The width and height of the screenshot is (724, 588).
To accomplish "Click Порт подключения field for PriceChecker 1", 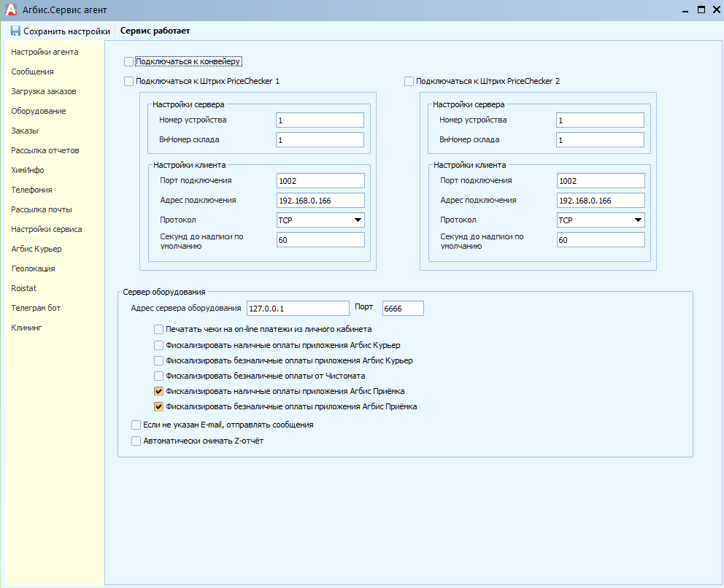I will (x=320, y=180).
